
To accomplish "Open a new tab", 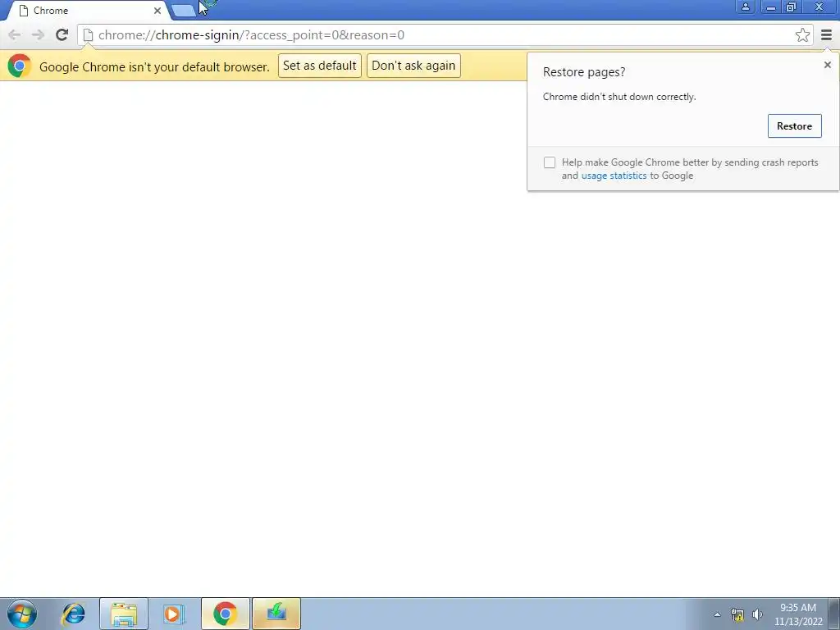I will 184,10.
